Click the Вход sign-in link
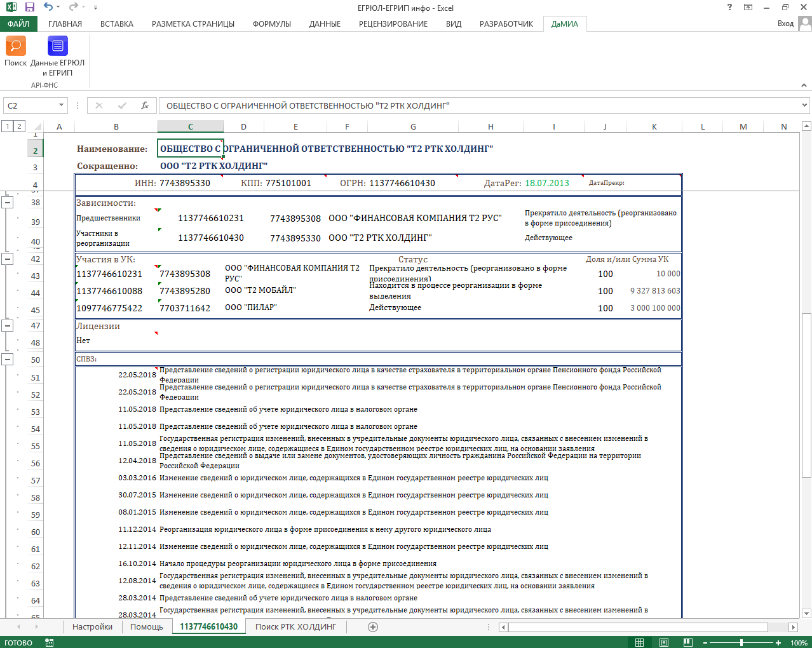Image resolution: width=812 pixels, height=648 pixels. tap(785, 24)
